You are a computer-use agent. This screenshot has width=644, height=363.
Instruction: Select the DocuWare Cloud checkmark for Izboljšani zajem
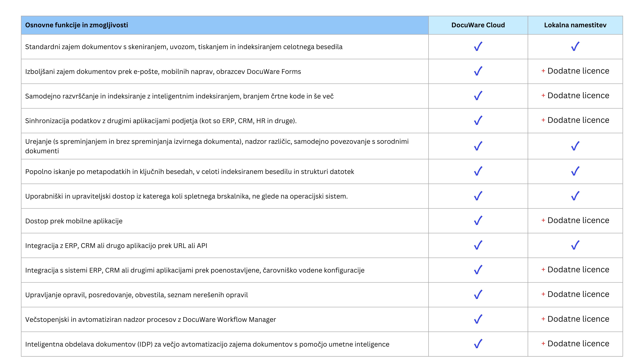pyautogui.click(x=478, y=71)
